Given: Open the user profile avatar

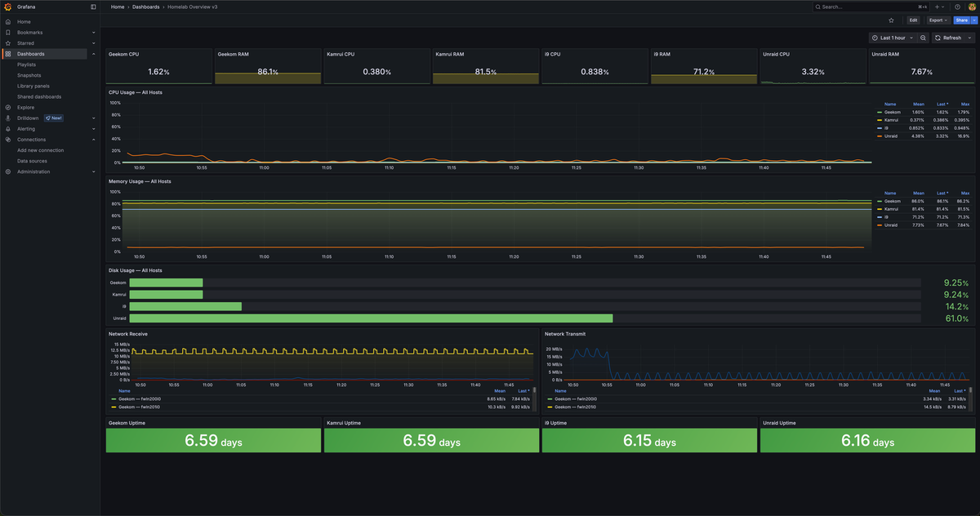Looking at the screenshot, I should (x=971, y=7).
